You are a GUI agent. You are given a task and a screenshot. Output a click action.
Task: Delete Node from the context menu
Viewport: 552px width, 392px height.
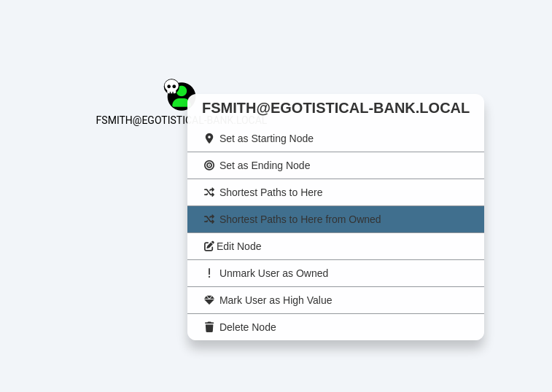click(248, 327)
